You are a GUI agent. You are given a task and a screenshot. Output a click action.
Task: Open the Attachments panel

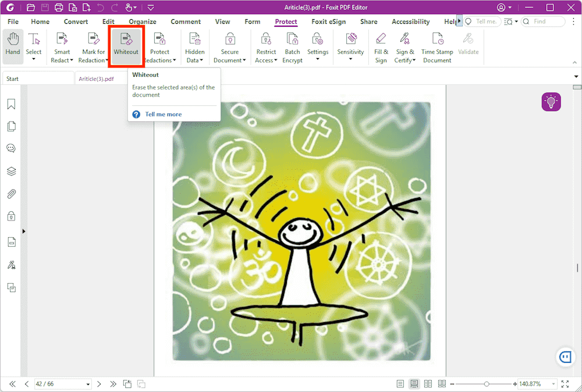(10, 194)
